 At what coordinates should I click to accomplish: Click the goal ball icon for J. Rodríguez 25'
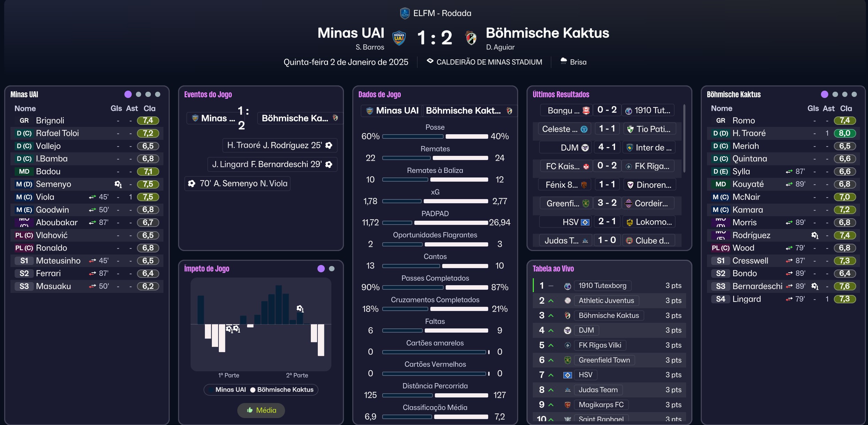[329, 145]
